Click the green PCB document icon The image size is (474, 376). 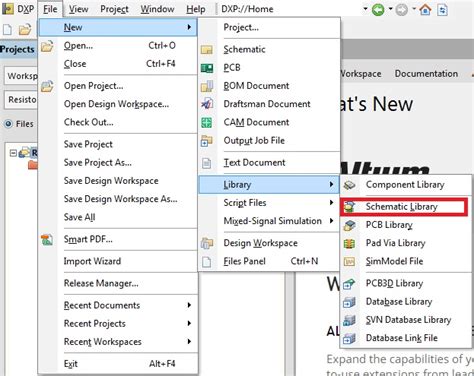(207, 68)
